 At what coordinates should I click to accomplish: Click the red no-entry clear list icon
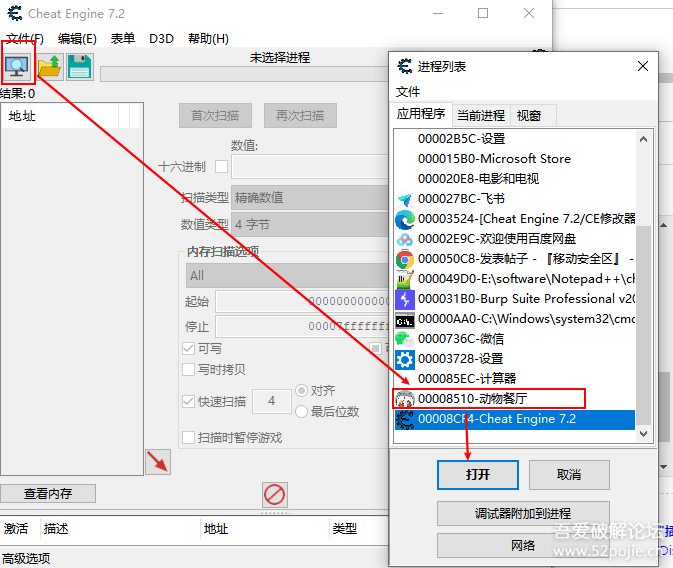[274, 494]
